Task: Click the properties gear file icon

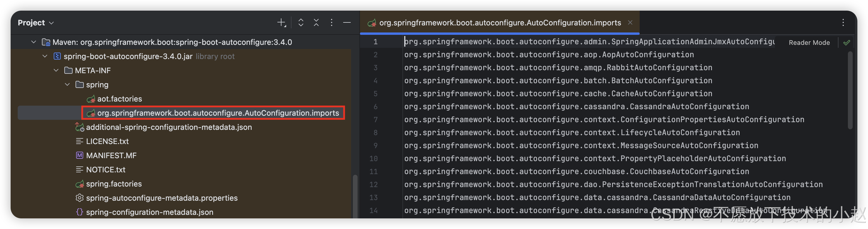Action: [x=80, y=198]
